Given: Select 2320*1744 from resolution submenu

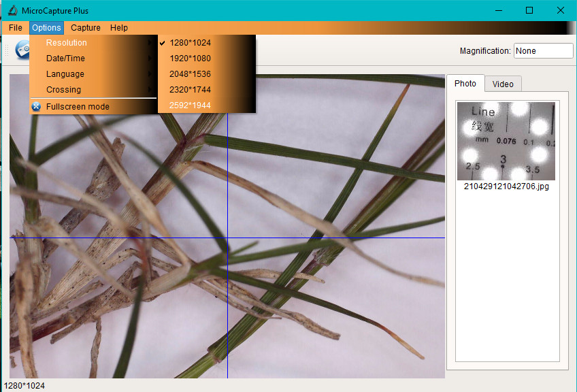Looking at the screenshot, I should coord(190,89).
